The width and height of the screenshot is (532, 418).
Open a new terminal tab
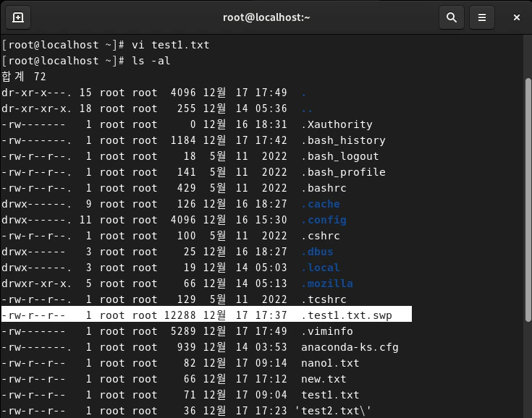[x=18, y=17]
